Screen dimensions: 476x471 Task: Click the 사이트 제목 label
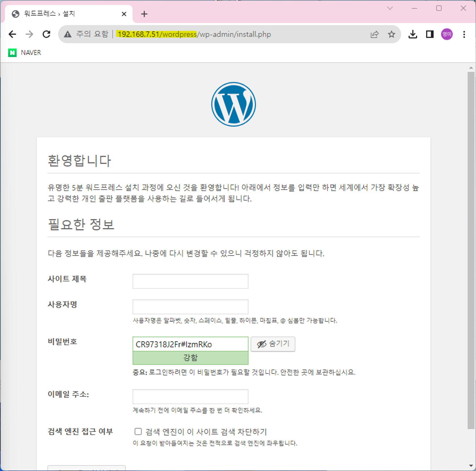tap(67, 279)
